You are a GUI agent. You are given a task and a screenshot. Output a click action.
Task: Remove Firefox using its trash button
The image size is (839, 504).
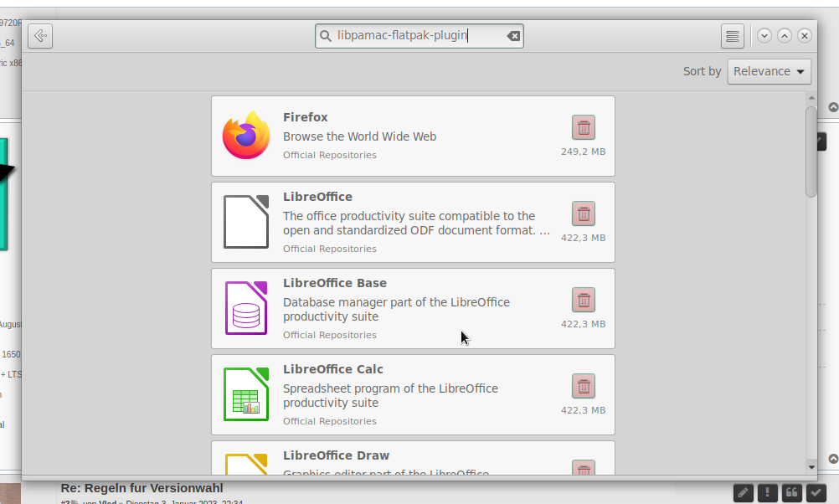[x=584, y=128]
